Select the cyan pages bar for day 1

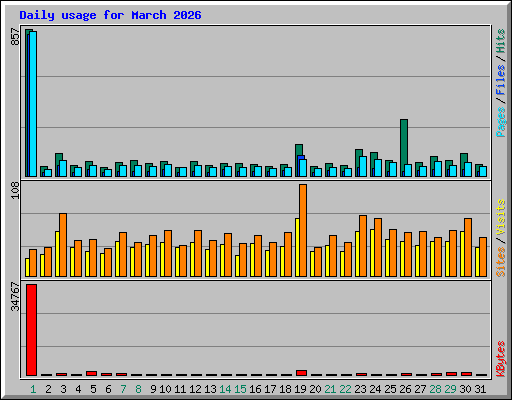click(x=33, y=104)
